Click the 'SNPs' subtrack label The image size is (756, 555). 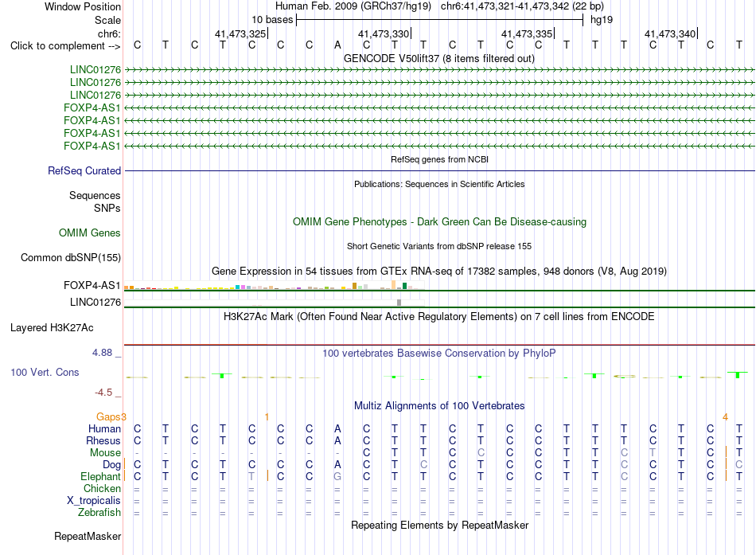(x=107, y=208)
